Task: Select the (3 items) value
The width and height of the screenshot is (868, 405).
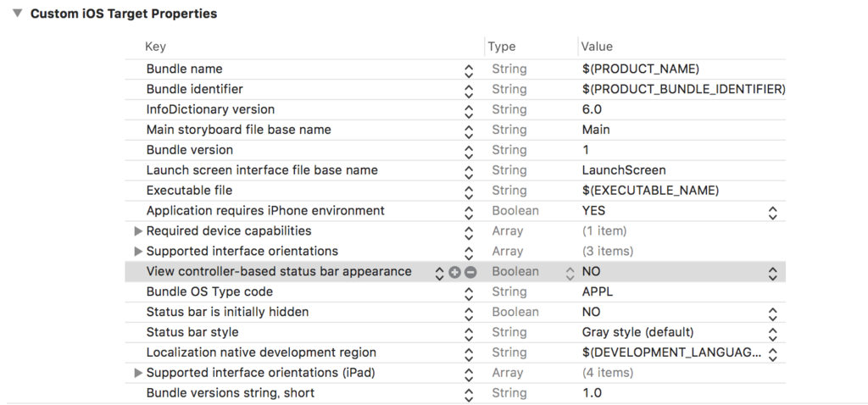Action: coord(608,251)
